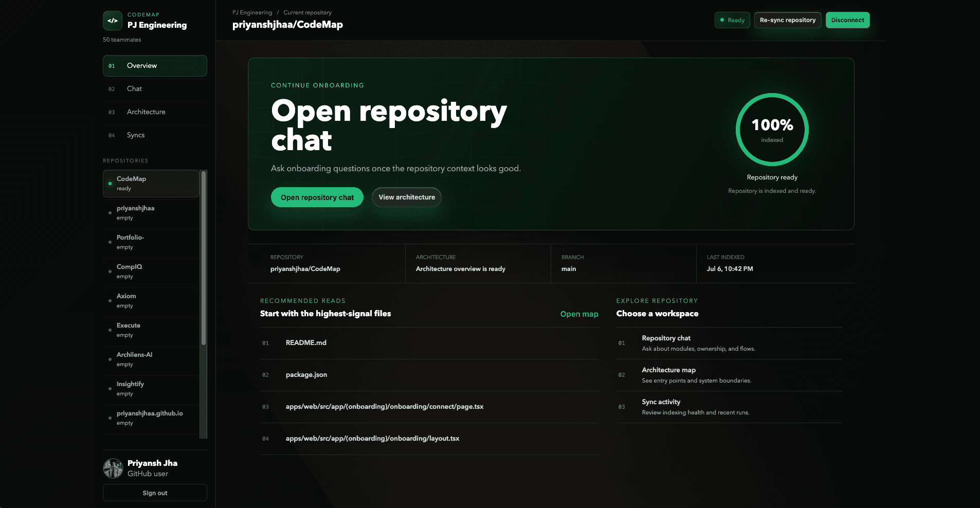The image size is (980, 508).
Task: Go to the Chat section
Action: tap(155, 89)
